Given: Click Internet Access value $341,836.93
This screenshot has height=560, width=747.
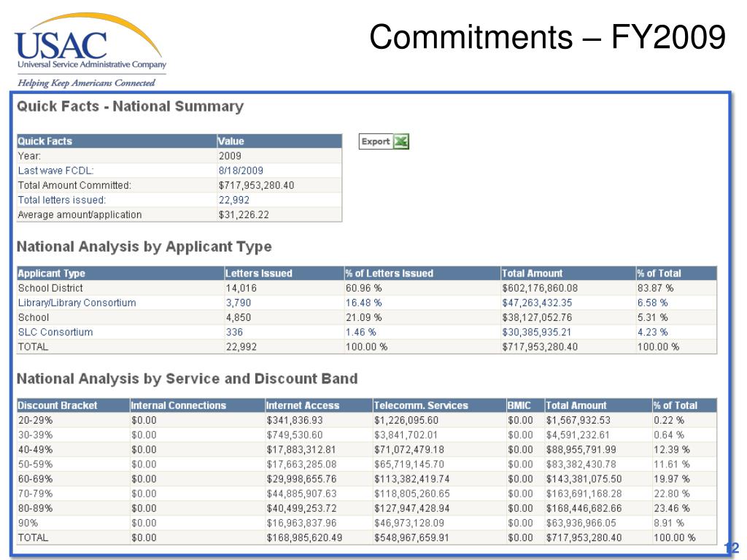Looking at the screenshot, I should click(295, 420).
